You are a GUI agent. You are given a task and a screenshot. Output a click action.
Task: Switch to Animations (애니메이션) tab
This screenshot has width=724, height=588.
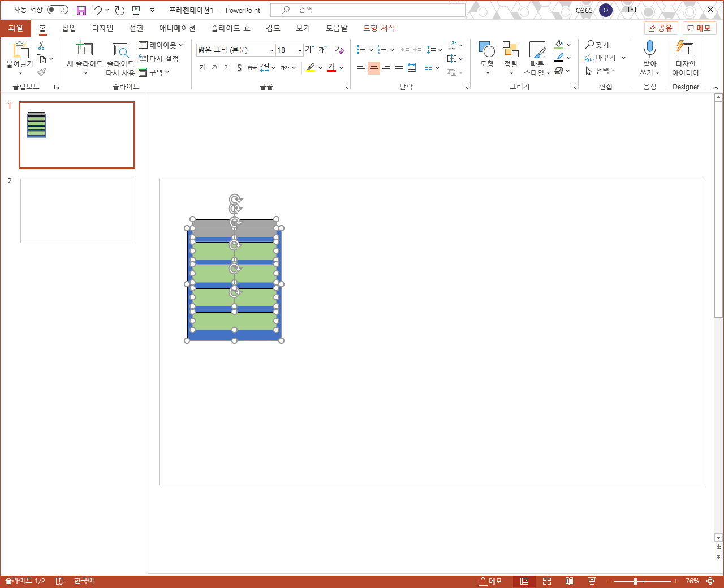pos(177,28)
